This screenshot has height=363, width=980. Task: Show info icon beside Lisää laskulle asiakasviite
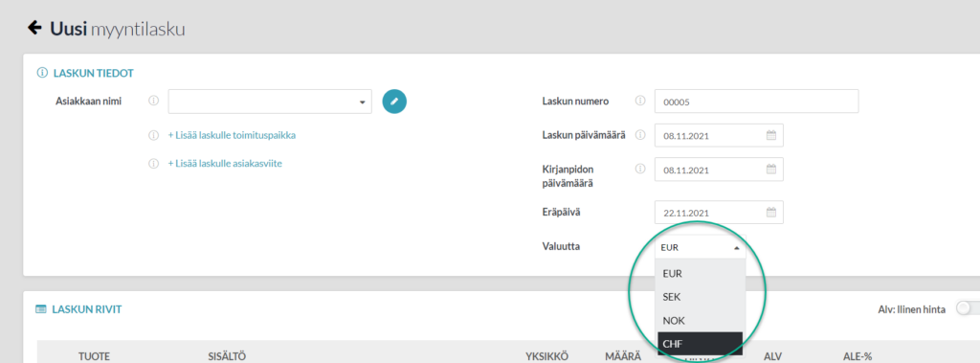coord(154,164)
